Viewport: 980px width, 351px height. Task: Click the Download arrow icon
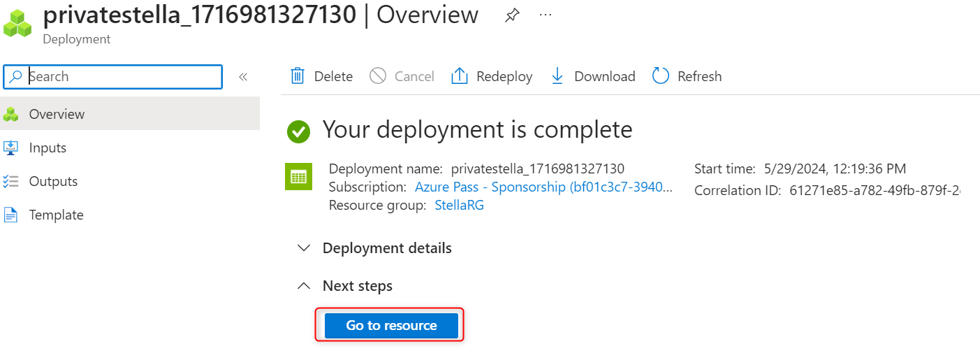557,76
